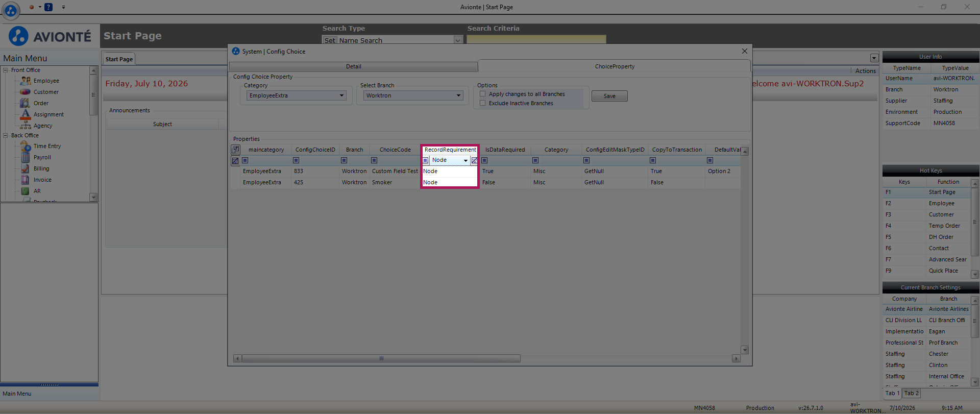
Task: Click the red dot quick access icon
Action: (x=32, y=7)
